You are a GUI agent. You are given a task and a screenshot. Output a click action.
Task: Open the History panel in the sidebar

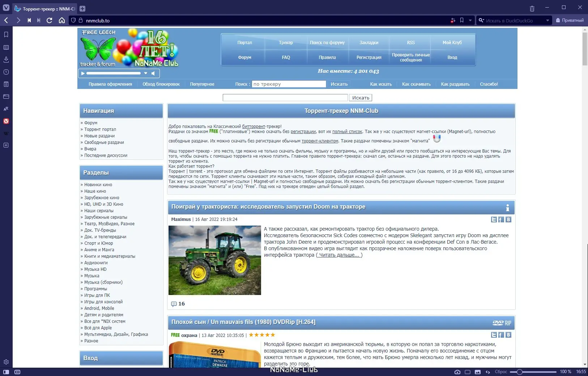coord(6,72)
